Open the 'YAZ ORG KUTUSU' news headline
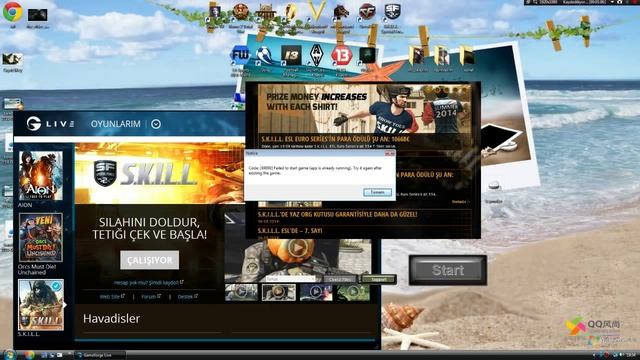 pos(338,214)
